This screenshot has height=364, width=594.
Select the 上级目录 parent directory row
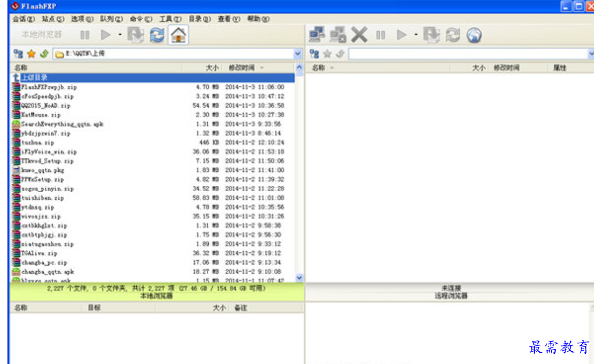(x=153, y=77)
